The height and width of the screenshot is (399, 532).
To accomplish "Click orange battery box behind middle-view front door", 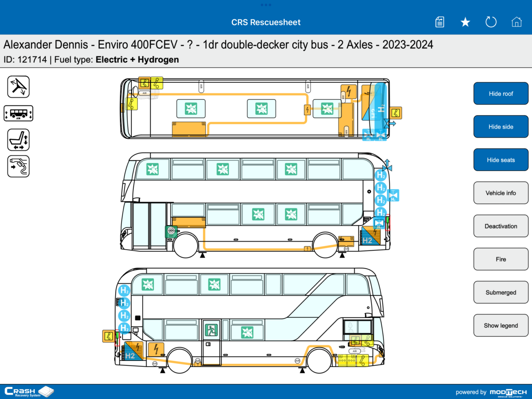I will 189,222.
